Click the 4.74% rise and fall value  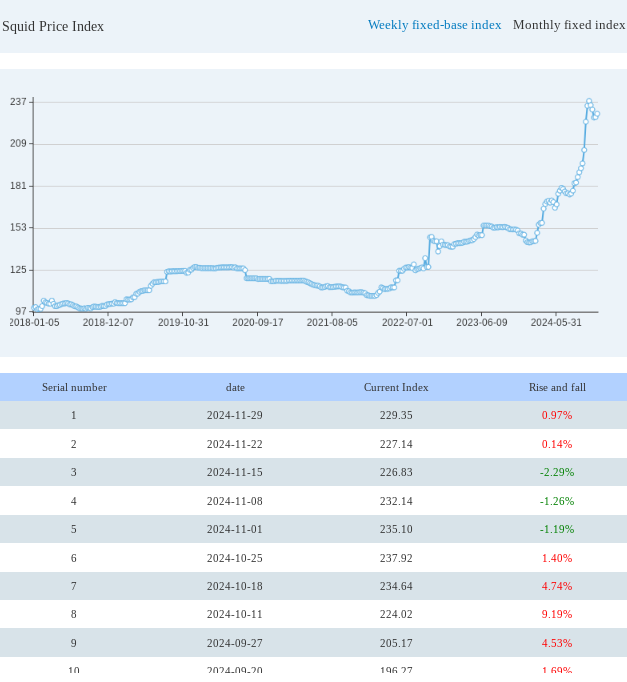coord(557,586)
